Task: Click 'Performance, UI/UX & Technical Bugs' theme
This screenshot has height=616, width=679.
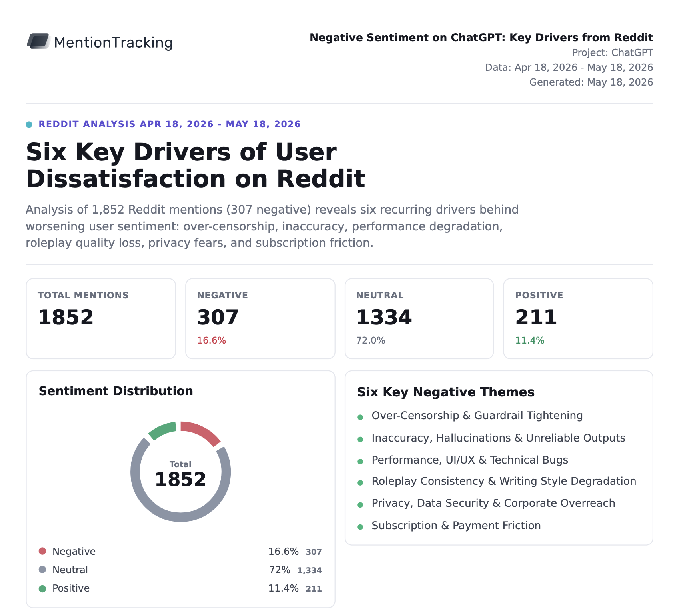Action: coord(470,460)
